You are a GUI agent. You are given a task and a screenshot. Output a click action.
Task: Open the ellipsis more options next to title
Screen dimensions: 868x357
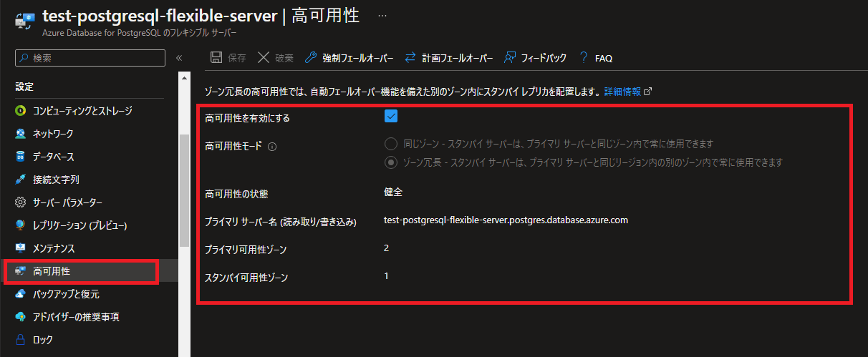(x=382, y=16)
